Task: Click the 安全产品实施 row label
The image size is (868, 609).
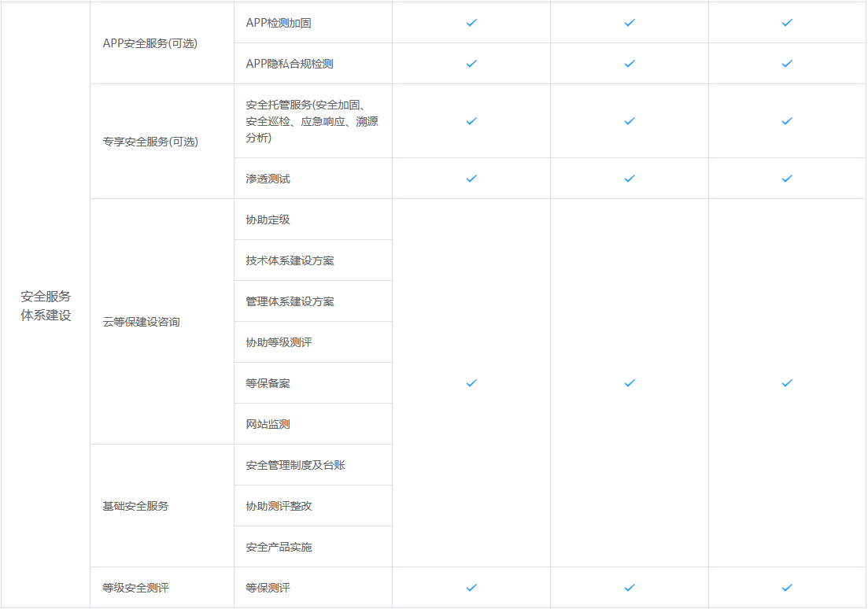Action: tap(279, 547)
